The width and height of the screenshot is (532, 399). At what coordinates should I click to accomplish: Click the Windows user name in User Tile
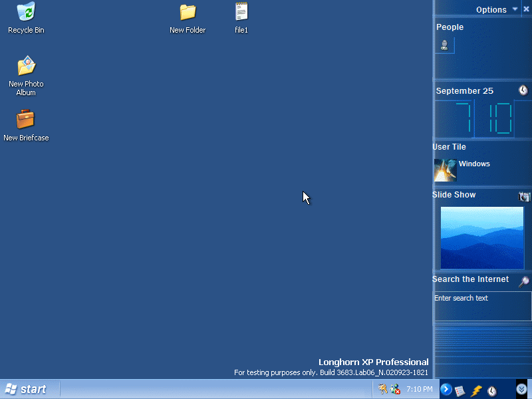pyautogui.click(x=474, y=164)
